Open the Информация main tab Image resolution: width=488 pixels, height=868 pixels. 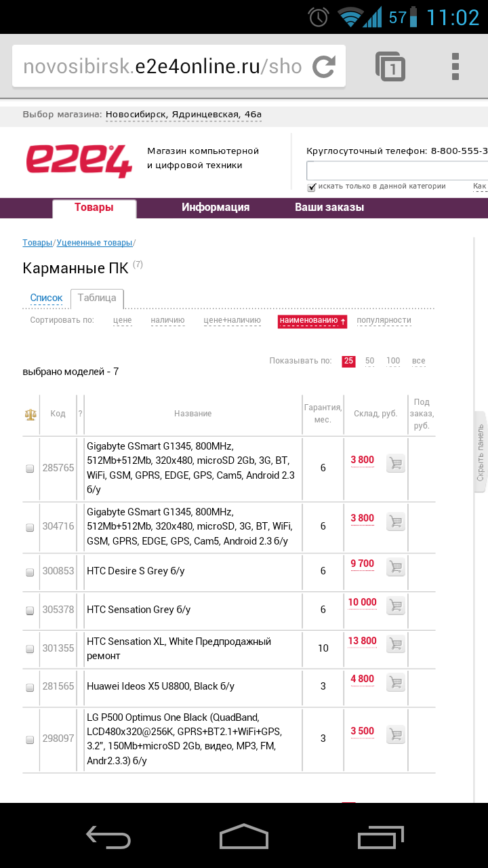[x=216, y=208]
